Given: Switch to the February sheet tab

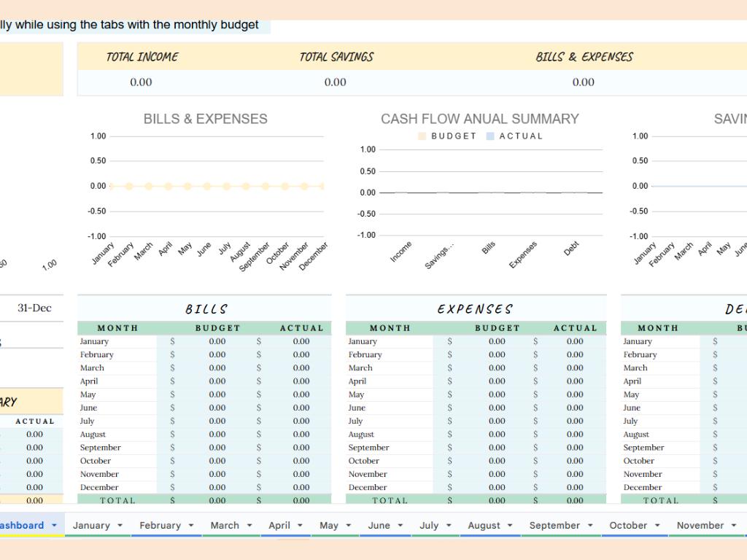Looking at the screenshot, I should click(160, 525).
